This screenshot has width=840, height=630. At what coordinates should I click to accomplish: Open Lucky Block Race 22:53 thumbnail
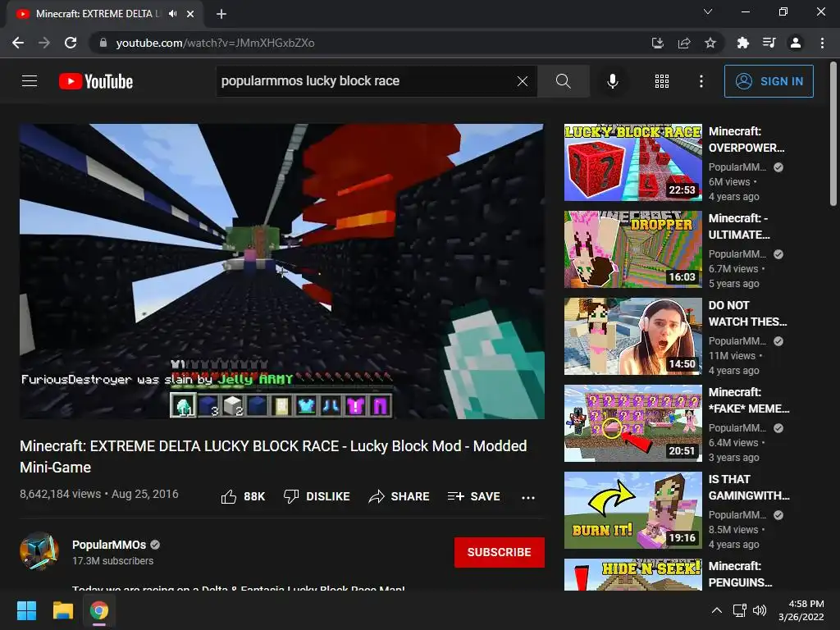[x=632, y=162]
